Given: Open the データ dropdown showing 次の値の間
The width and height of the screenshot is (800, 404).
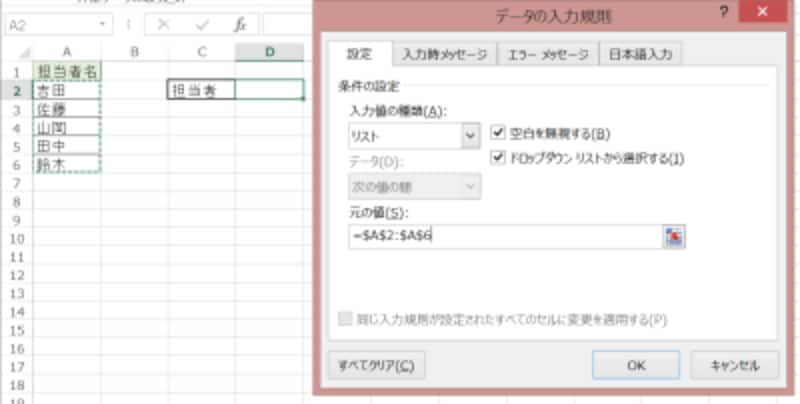Looking at the screenshot, I should pyautogui.click(x=414, y=187).
